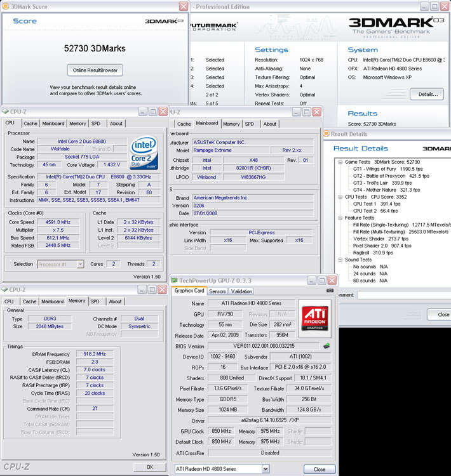
Task: Select the CPU Test 2 result row
Action: (x=375, y=211)
